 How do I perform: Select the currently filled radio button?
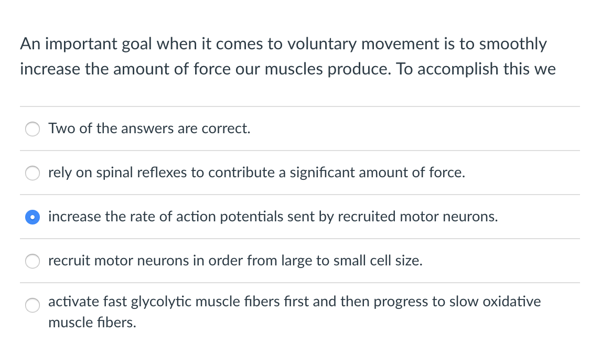point(32,217)
